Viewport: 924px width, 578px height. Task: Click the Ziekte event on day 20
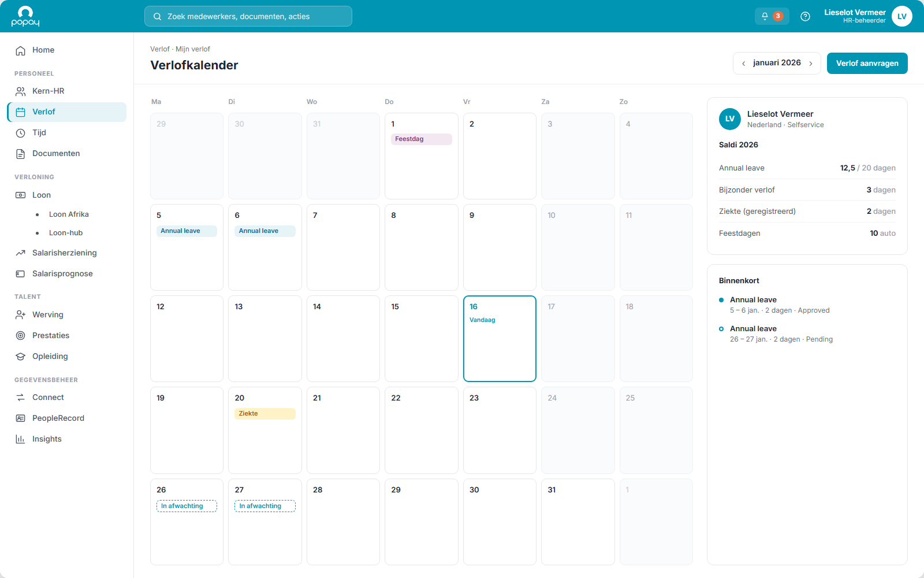point(265,414)
